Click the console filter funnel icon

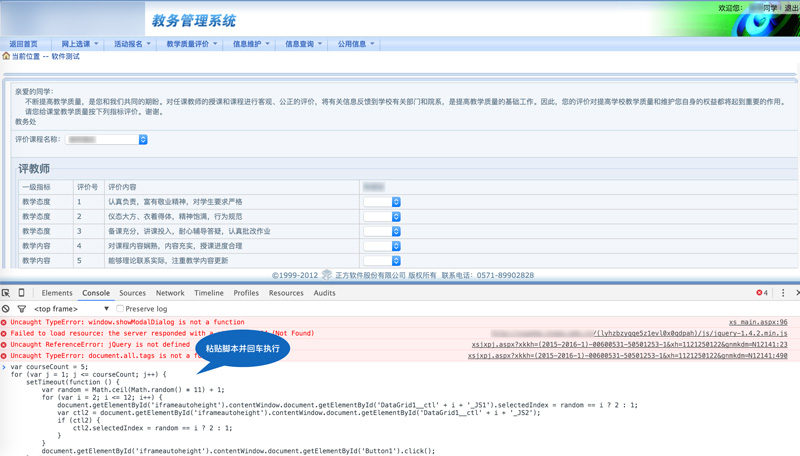(x=21, y=309)
